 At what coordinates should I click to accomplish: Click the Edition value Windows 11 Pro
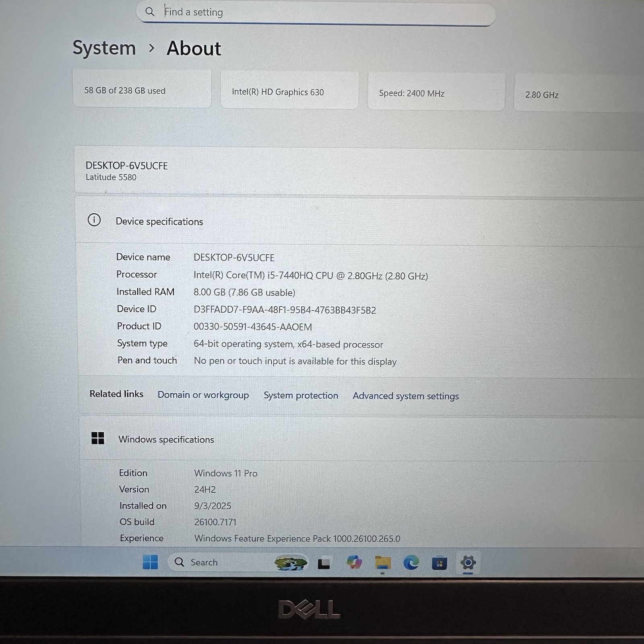point(226,473)
